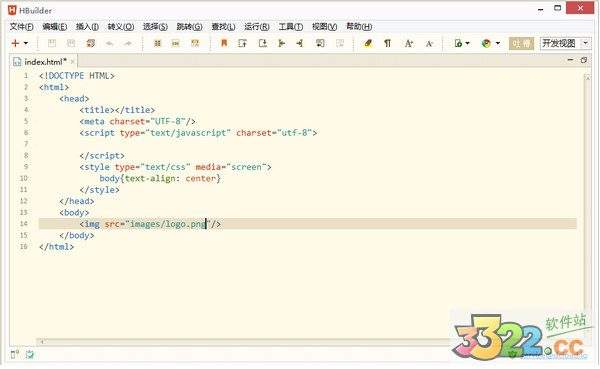Click the red plus New icon

pos(15,43)
